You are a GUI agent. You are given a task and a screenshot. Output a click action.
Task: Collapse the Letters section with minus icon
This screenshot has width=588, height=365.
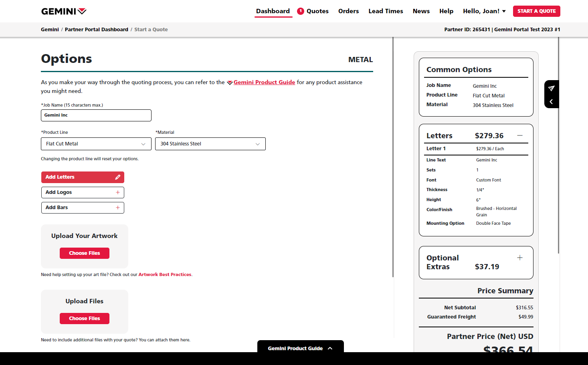click(x=520, y=135)
